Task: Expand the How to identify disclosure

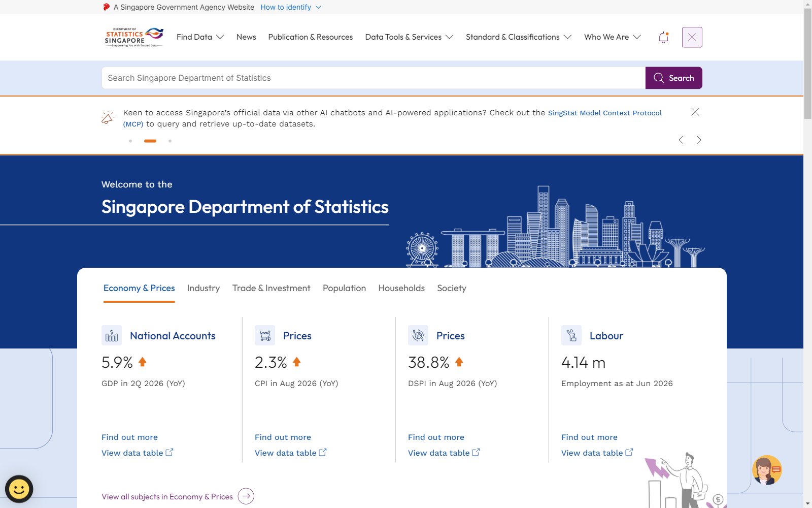Action: tap(291, 7)
